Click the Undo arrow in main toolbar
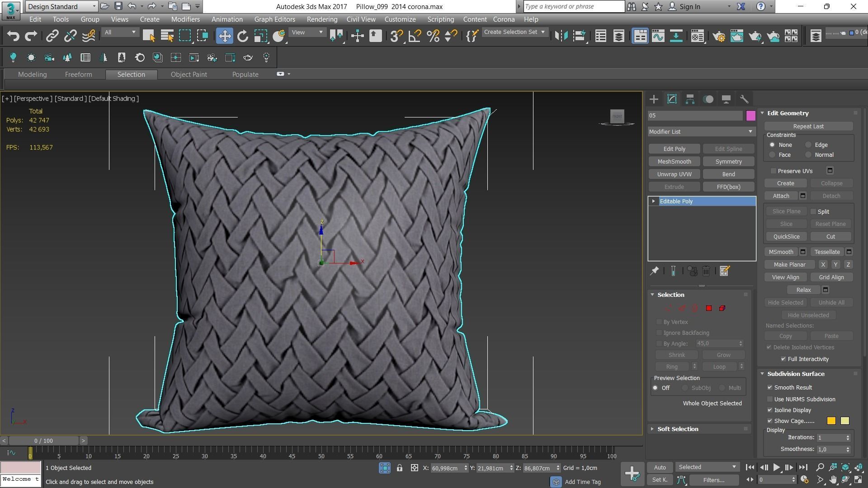The height and width of the screenshot is (488, 868). [x=13, y=36]
